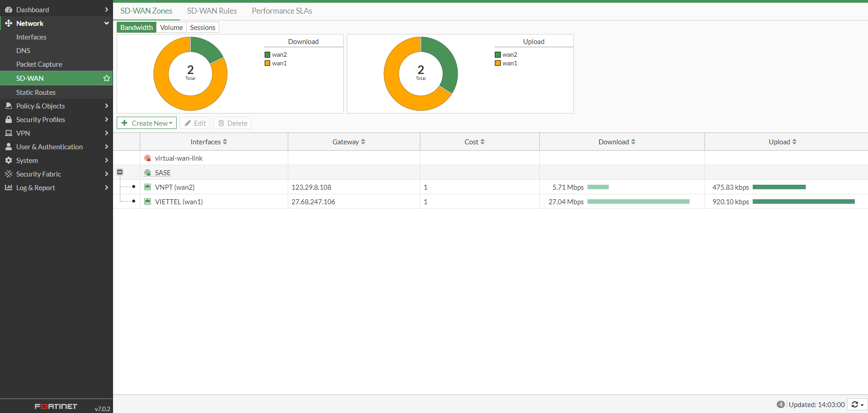Open the SD-WAN Rules tab
Viewport: 868px width, 413px height.
[212, 11]
